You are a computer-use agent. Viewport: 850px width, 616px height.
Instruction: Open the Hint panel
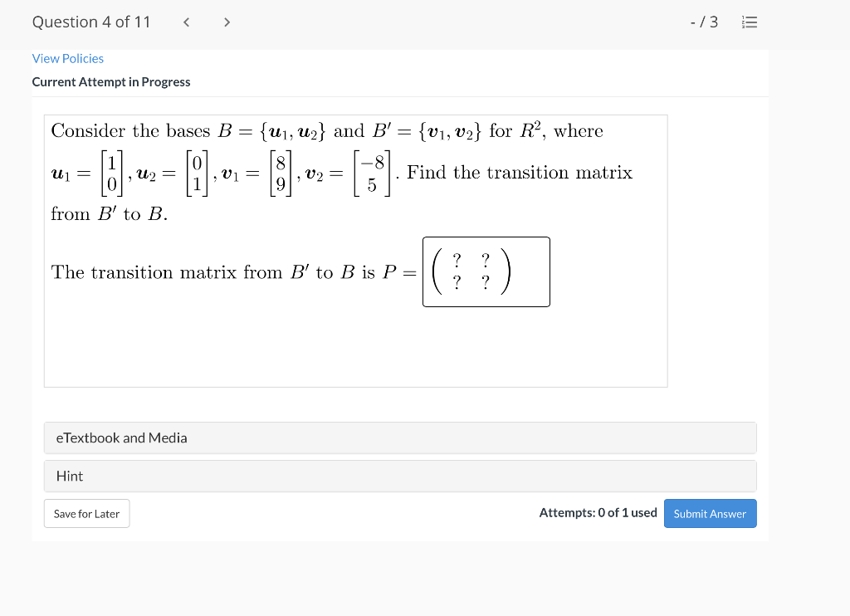400,476
